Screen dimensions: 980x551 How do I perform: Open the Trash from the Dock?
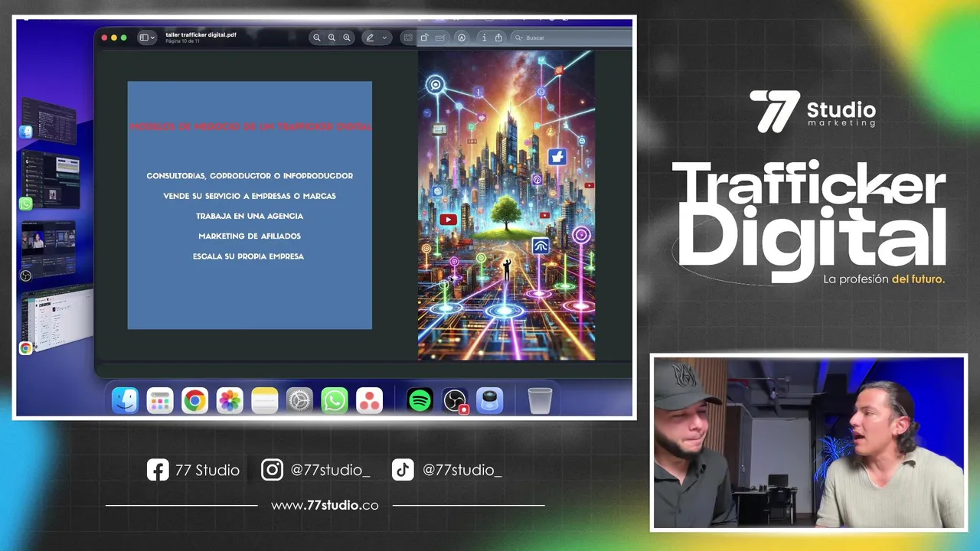[x=540, y=400]
